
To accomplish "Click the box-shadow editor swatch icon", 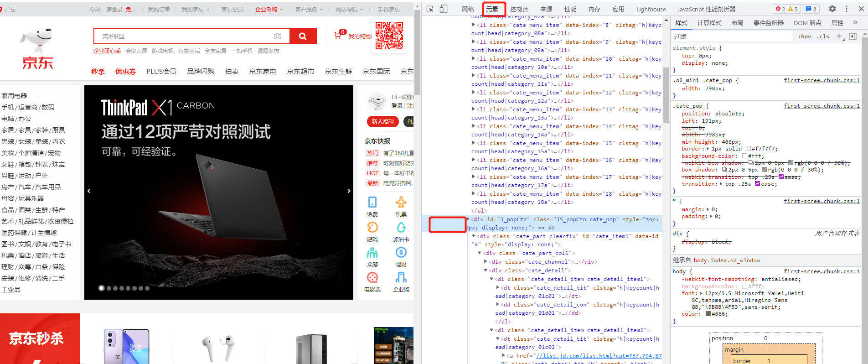I will click(724, 170).
